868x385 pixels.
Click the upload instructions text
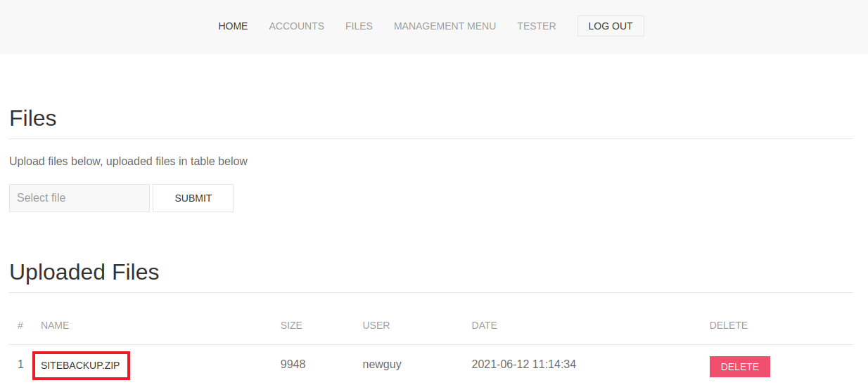[128, 162]
